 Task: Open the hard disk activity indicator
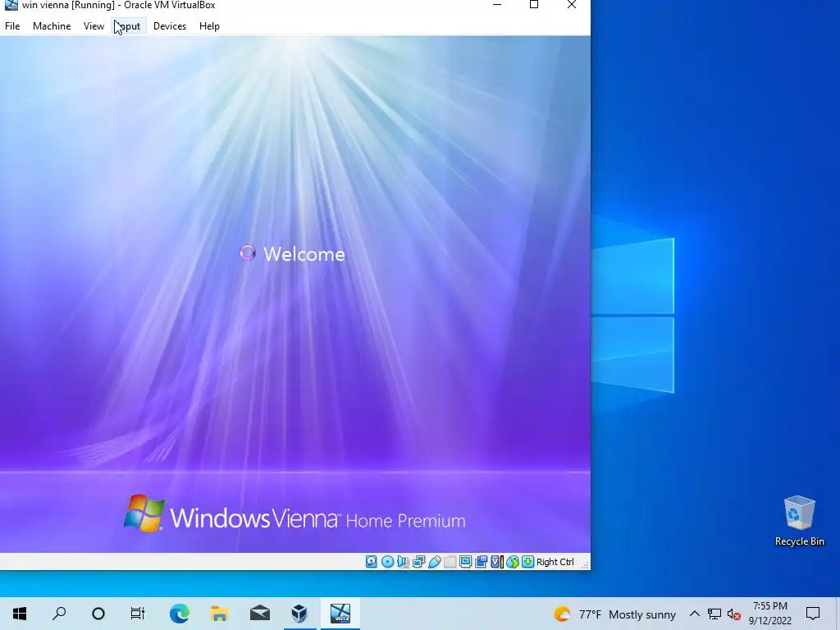pos(372,561)
